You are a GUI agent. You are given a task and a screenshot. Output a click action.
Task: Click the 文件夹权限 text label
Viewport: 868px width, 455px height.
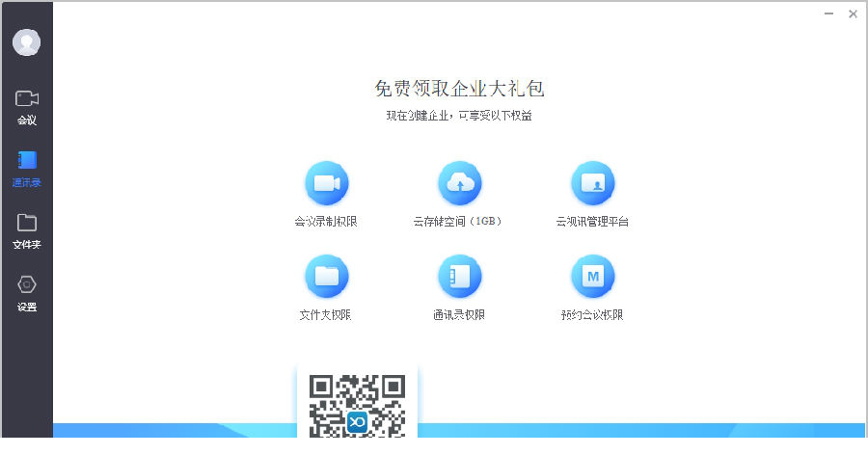pos(326,315)
